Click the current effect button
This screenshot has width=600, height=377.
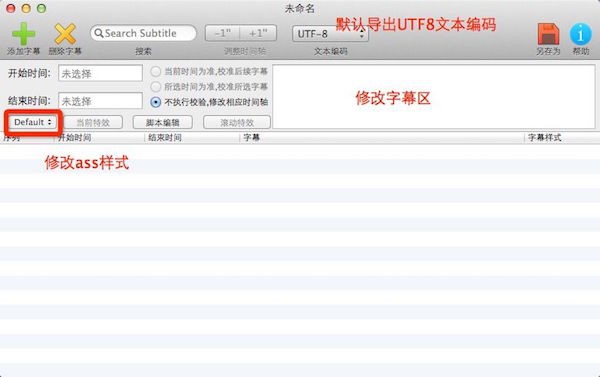[93, 122]
